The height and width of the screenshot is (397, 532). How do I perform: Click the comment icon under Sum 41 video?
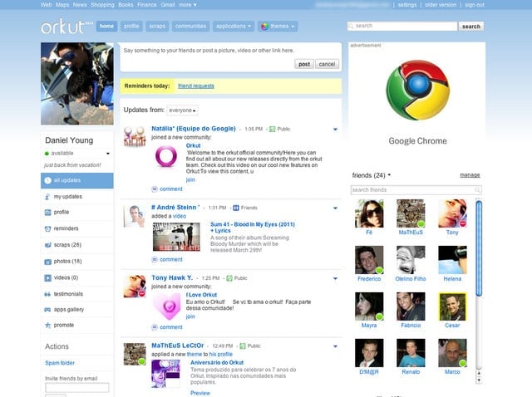[155, 260]
